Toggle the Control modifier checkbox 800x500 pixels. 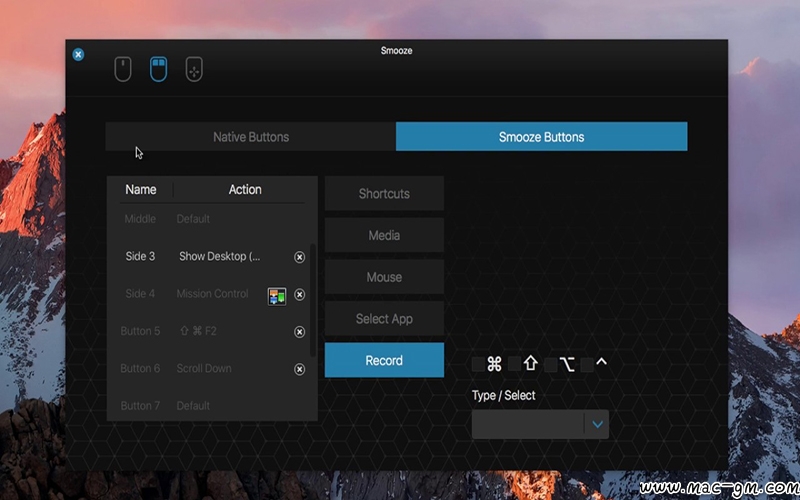pyautogui.click(x=587, y=365)
